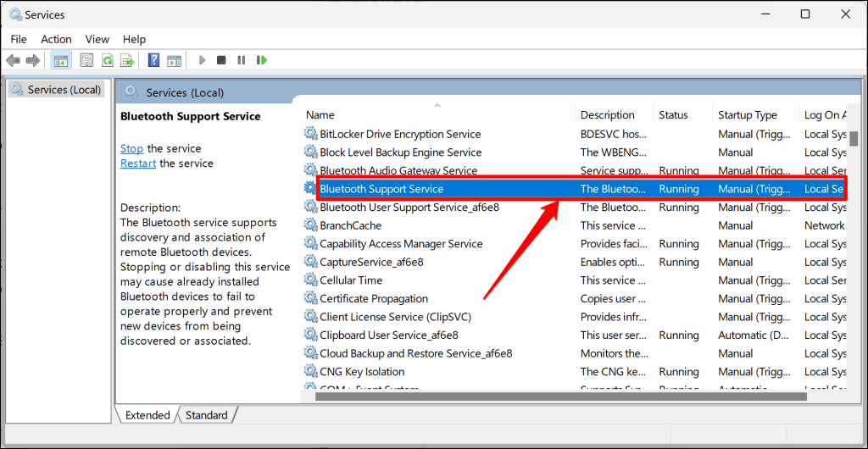Select Bluetooth User Support Service_af6e8 row

tap(576, 207)
